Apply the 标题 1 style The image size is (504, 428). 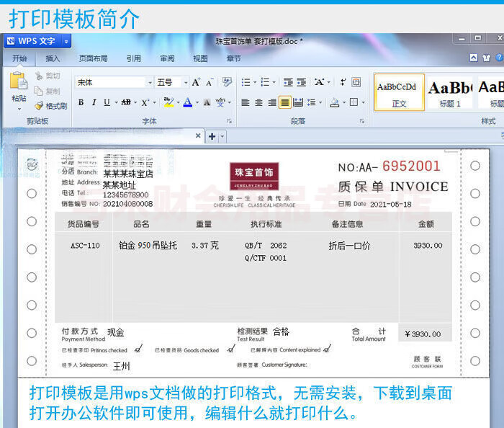[x=450, y=92]
